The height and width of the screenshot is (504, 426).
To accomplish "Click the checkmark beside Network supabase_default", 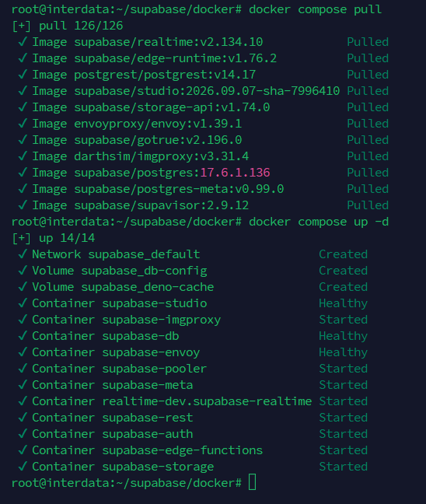I will pos(23,254).
